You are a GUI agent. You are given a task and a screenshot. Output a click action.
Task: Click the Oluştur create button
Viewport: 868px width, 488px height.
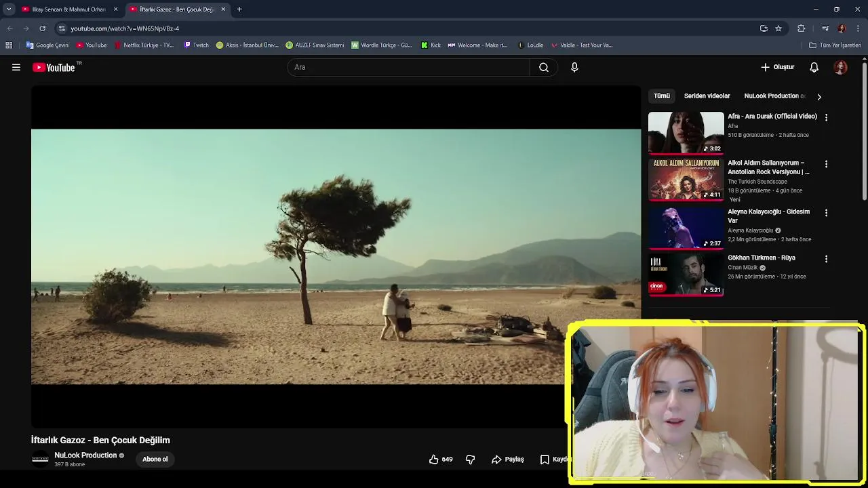coord(777,67)
